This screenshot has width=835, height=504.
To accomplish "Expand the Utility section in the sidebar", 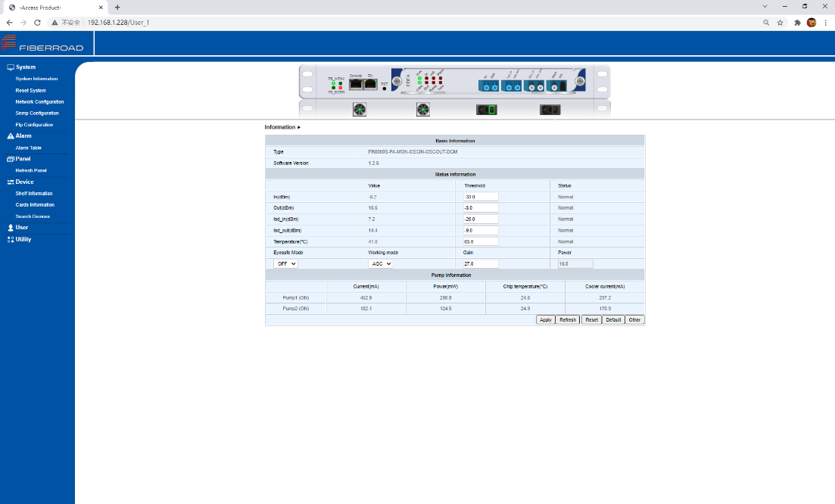I will pos(23,239).
